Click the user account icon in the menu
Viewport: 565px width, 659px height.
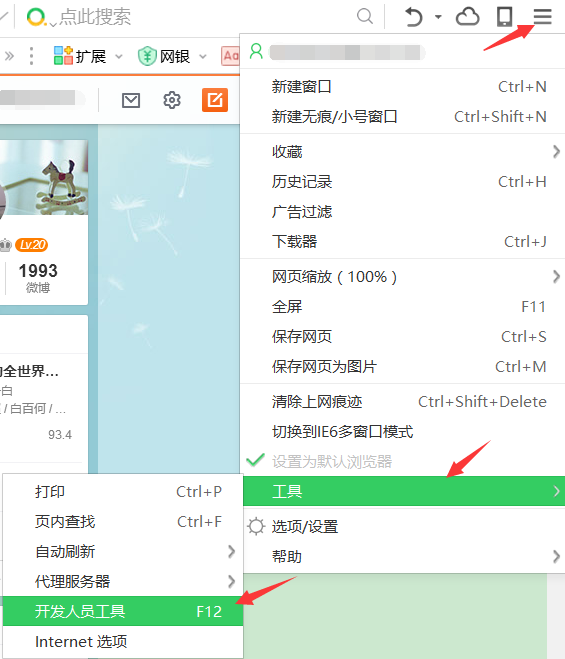[x=256, y=52]
